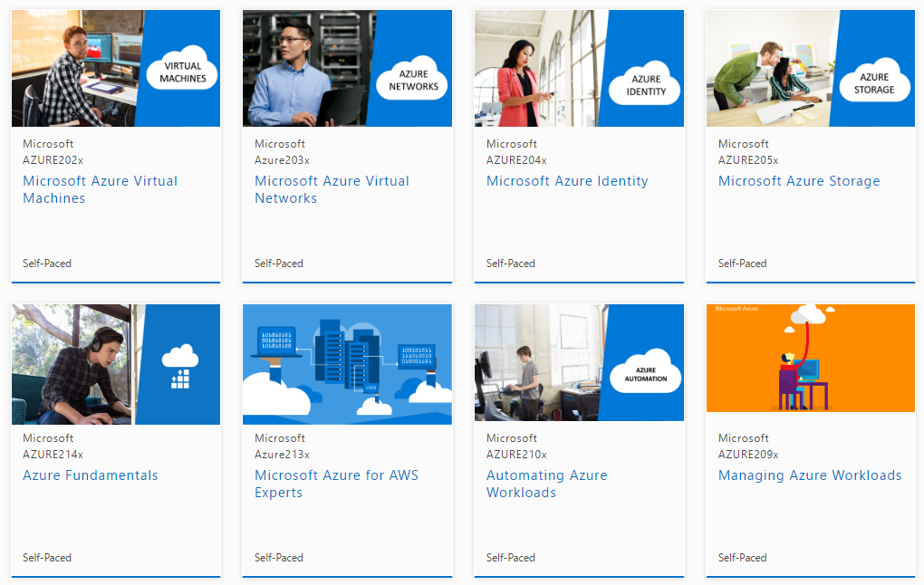Click Self-Paced label on AZURE202x card

pos(47,264)
